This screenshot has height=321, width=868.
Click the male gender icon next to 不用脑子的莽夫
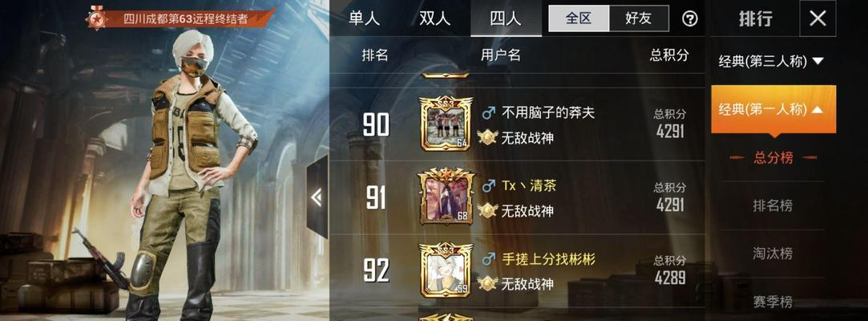[x=488, y=113]
